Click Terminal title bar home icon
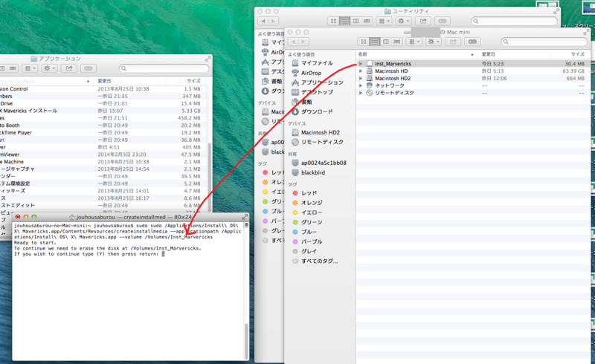The image size is (595, 364). (71, 217)
